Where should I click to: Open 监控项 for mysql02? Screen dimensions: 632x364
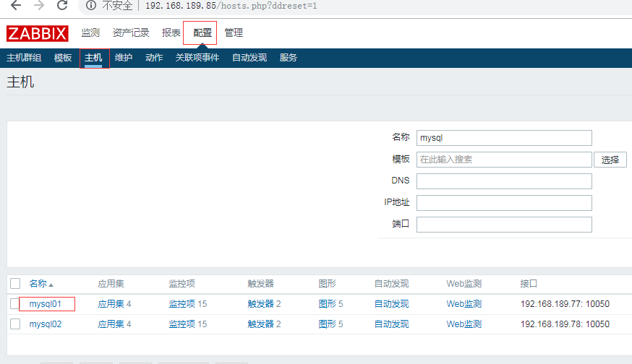coord(182,324)
